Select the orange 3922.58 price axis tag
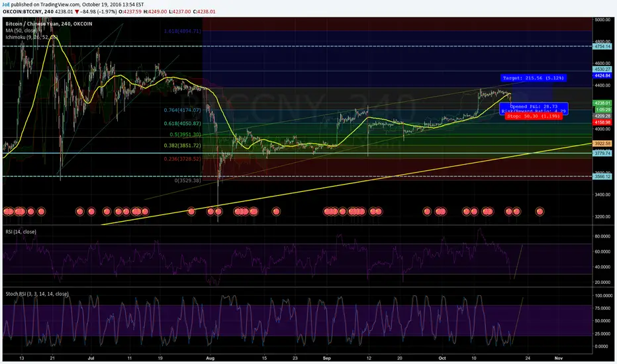The image size is (617, 364). click(602, 144)
